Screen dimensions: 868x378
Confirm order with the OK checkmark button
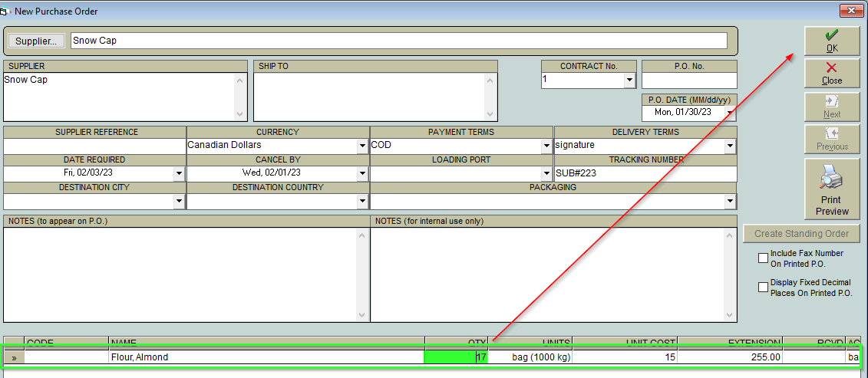(832, 41)
